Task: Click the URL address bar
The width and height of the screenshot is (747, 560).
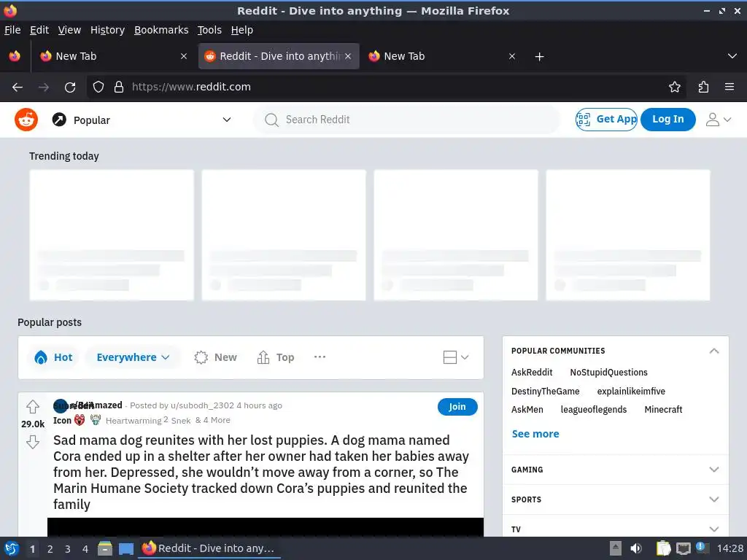Action: [386, 87]
